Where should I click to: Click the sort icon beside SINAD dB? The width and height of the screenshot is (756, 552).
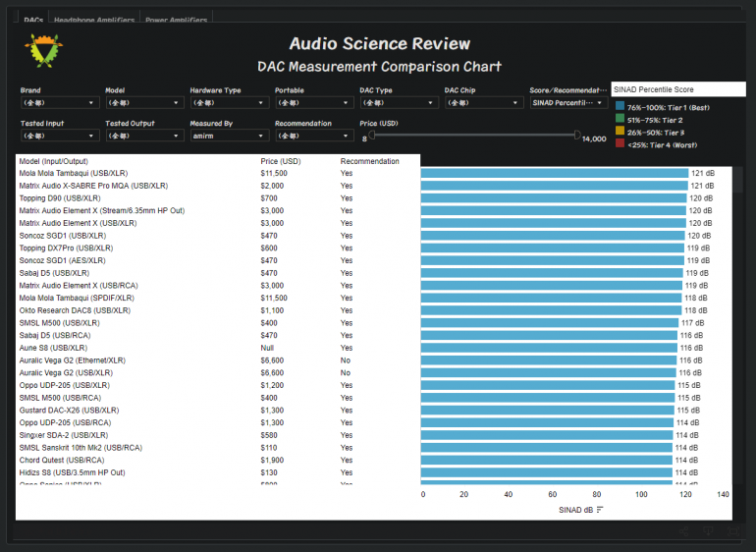point(601,510)
